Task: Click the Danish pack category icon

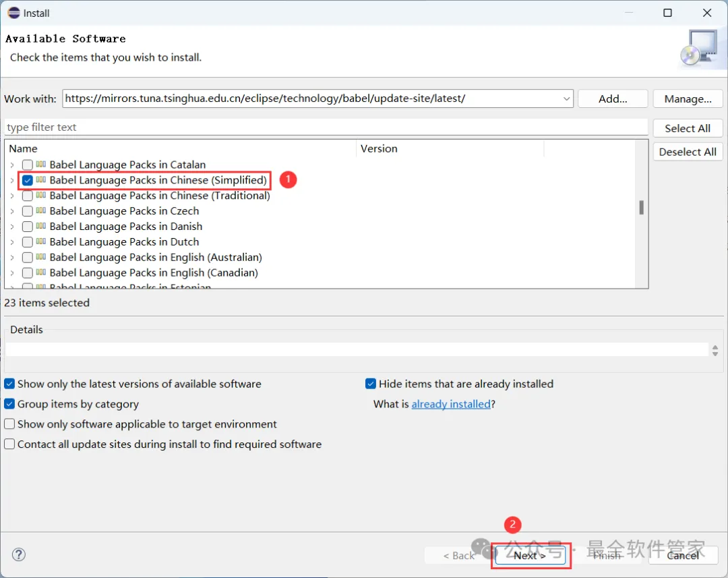Action: point(41,225)
